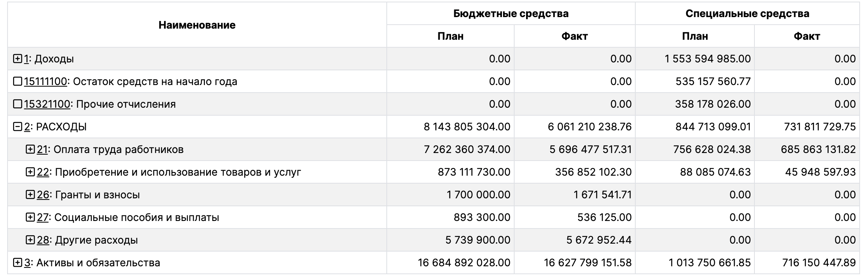Expand the Гранты и взносы row
868x279 pixels.
tap(30, 195)
